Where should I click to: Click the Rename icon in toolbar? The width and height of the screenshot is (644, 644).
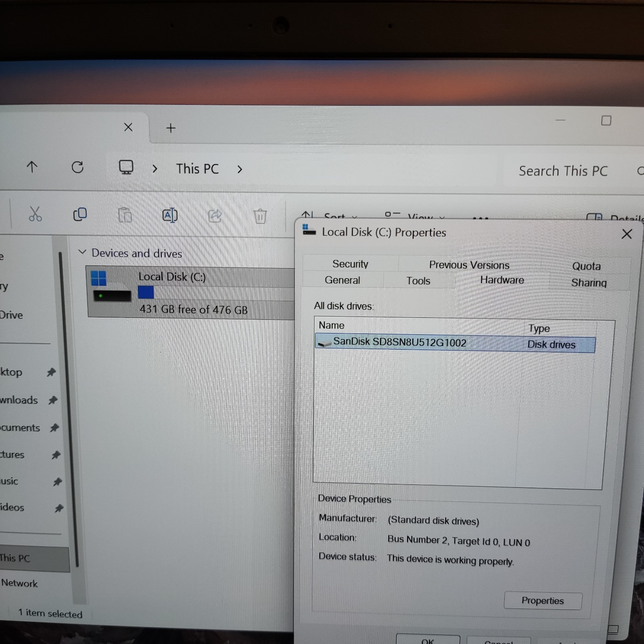pyautogui.click(x=170, y=215)
